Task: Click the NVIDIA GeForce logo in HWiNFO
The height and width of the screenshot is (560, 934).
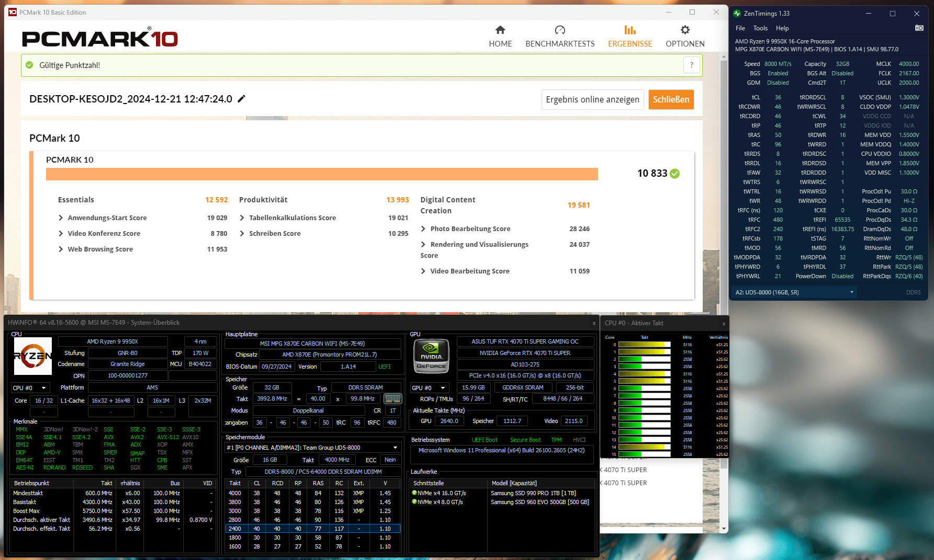Action: tap(431, 356)
